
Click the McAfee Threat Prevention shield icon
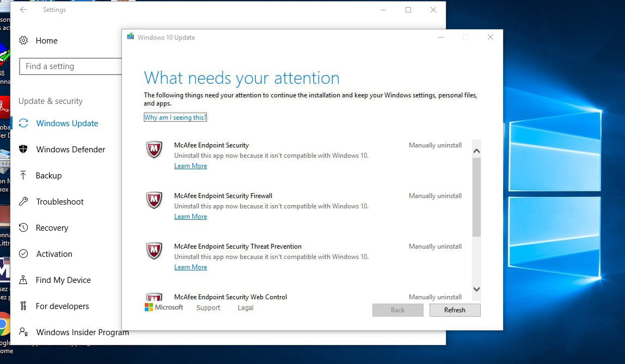click(154, 250)
